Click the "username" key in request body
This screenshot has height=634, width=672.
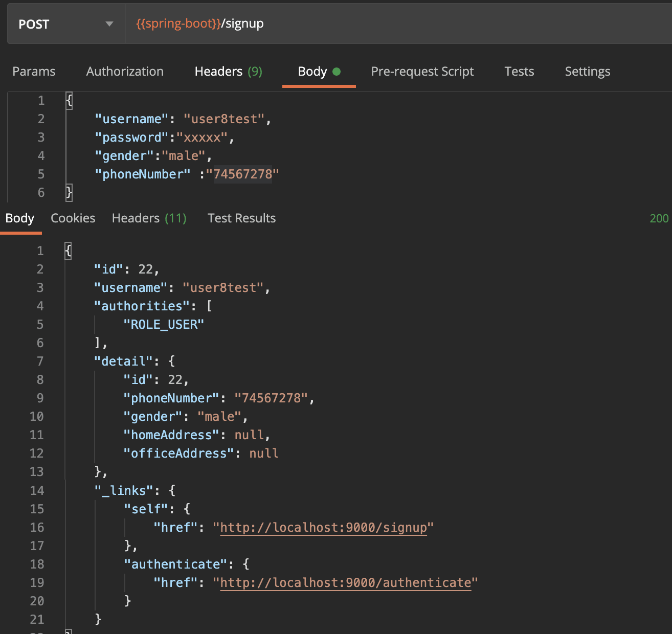pos(132,119)
